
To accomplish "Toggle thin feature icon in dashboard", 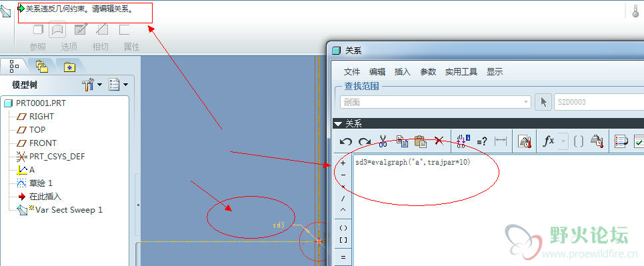I will [x=124, y=29].
